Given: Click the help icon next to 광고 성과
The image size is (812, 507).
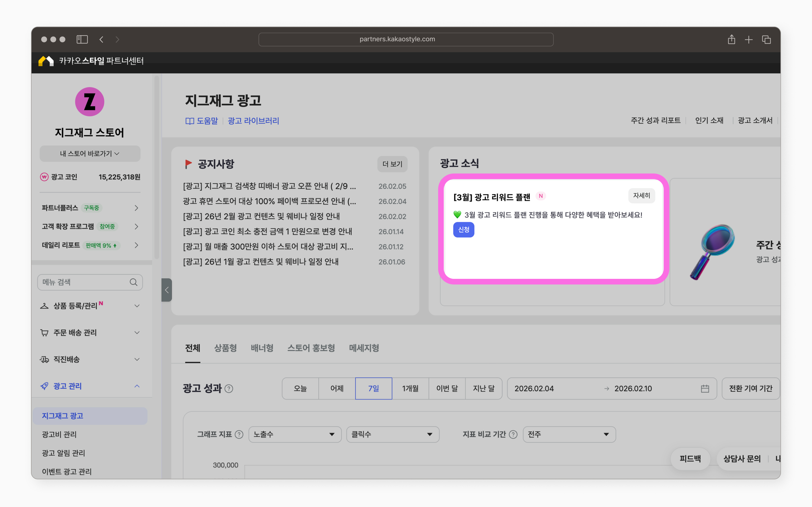Looking at the screenshot, I should (x=229, y=389).
